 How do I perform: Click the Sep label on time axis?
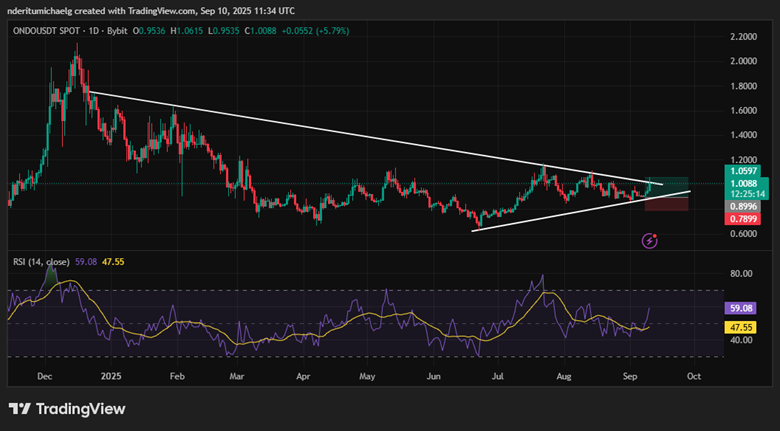click(x=630, y=376)
